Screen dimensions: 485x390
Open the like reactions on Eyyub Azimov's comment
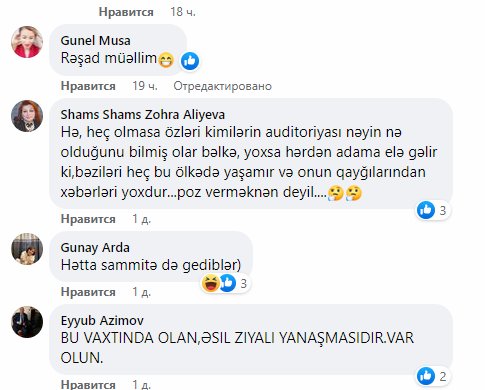pyautogui.click(x=433, y=376)
